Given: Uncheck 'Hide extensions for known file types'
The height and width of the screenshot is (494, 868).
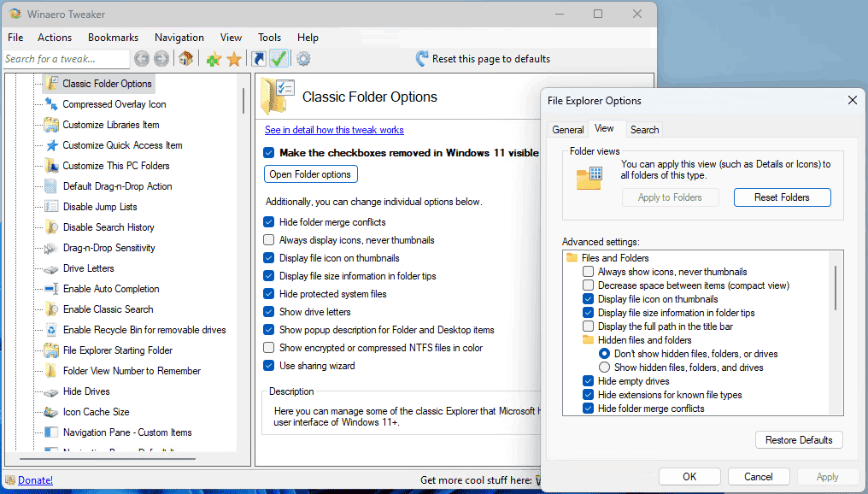Looking at the screenshot, I should point(589,394).
